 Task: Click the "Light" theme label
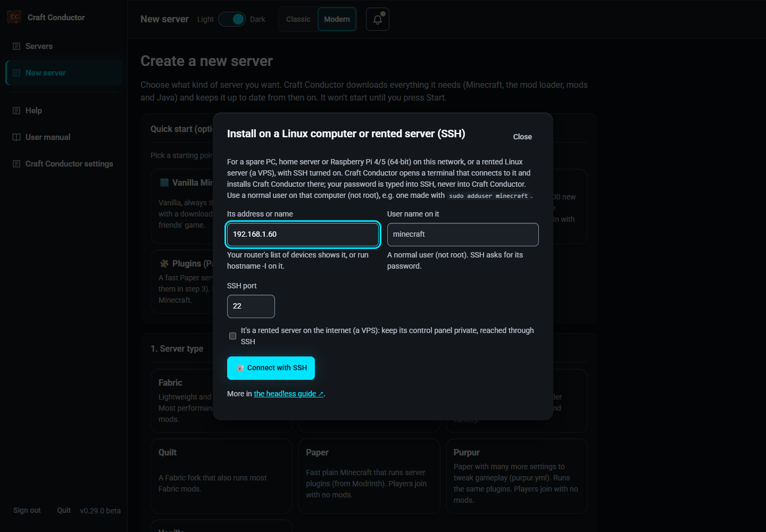click(x=205, y=19)
